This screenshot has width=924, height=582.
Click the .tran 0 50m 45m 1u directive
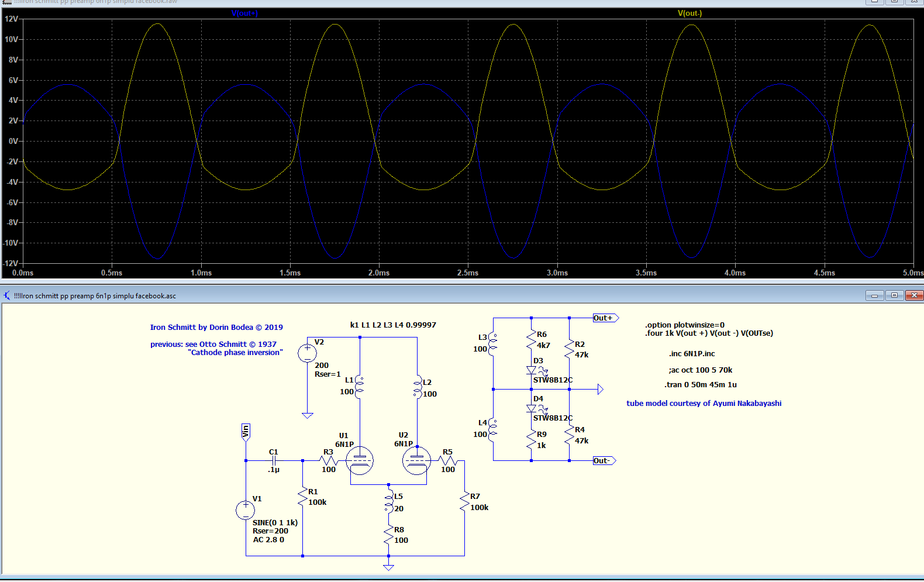[x=701, y=385]
